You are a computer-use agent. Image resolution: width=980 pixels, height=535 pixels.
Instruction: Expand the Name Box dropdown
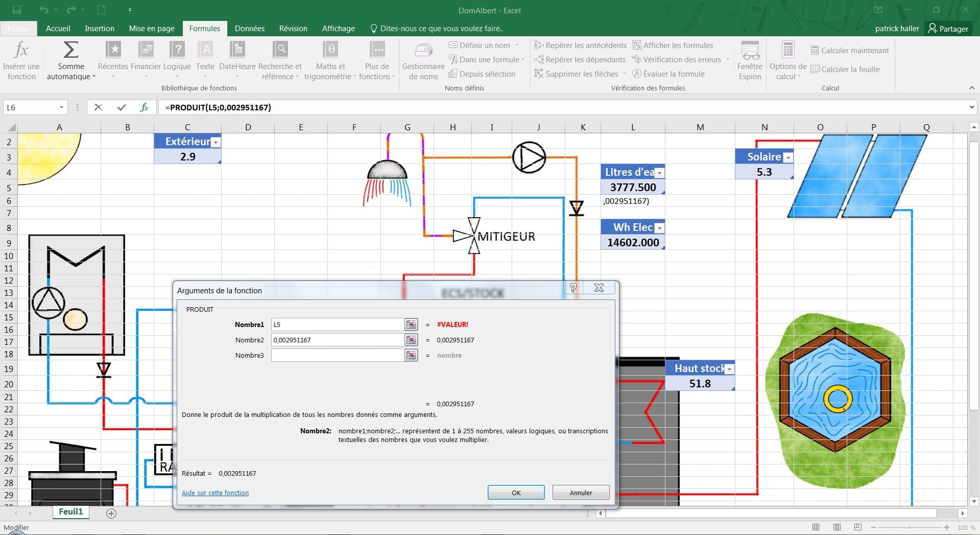click(x=61, y=107)
